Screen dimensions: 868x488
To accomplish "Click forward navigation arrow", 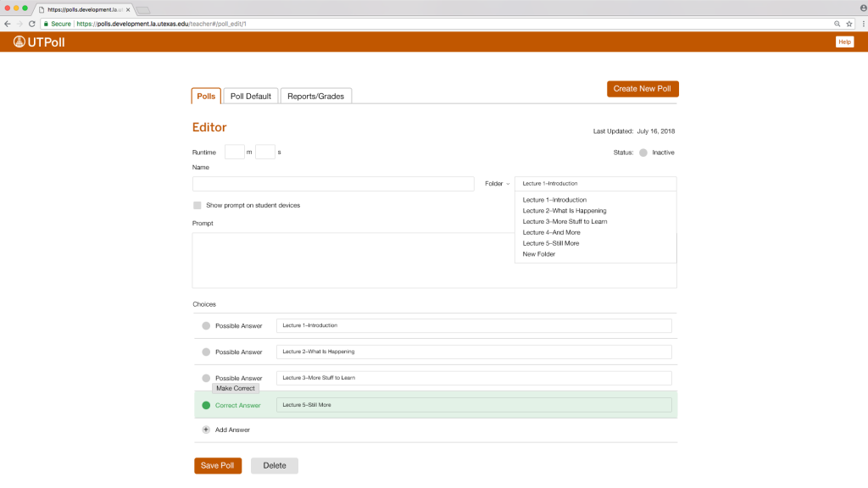I will (x=19, y=24).
